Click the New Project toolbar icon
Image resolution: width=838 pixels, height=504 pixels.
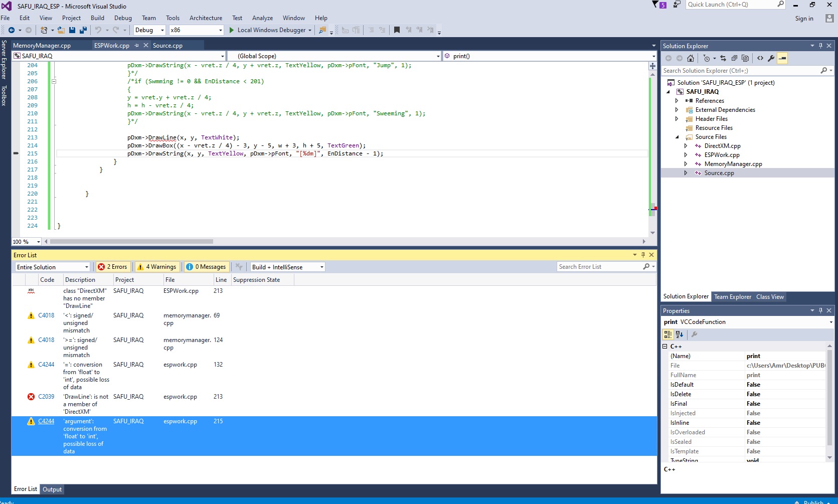pyautogui.click(x=44, y=30)
